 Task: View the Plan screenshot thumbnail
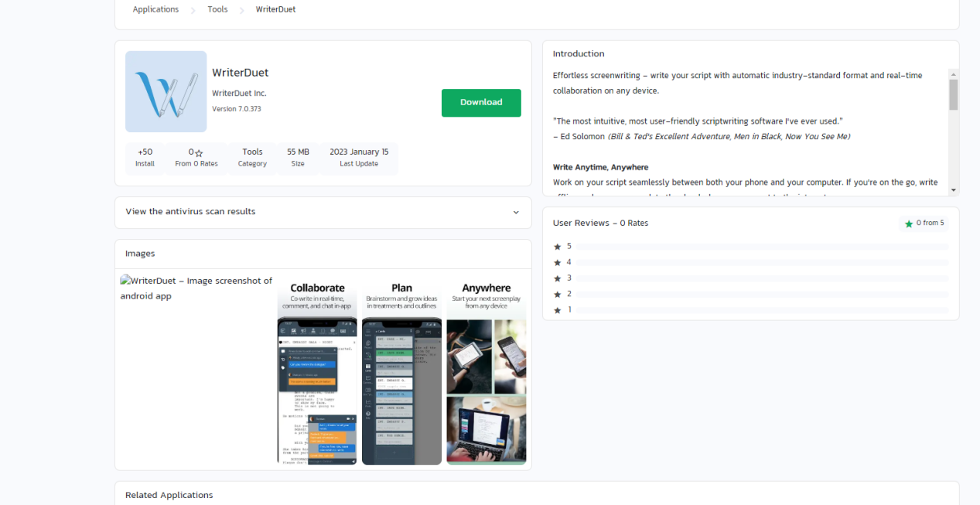[401, 372]
